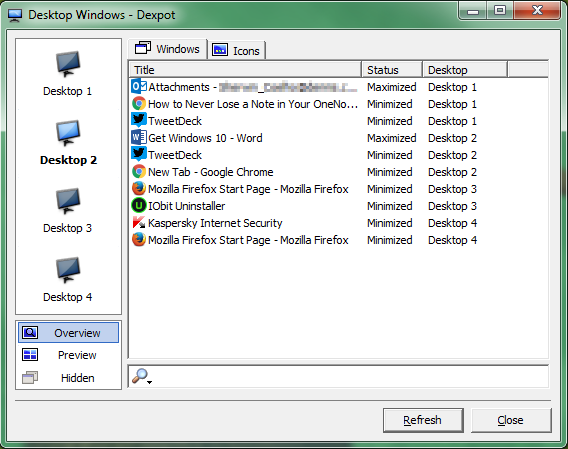Screen dimensions: 568x449
Task: Click the Hidden windows icon
Action: pos(30,377)
